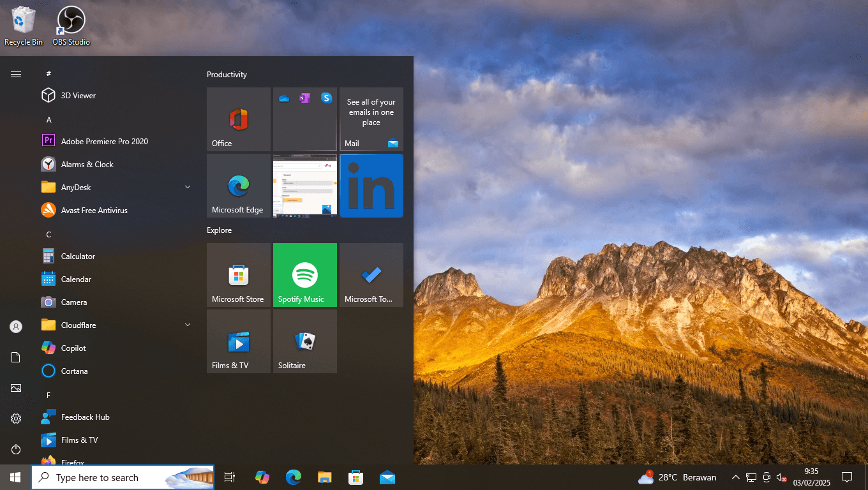The image size is (868, 490).
Task: Open the Mail tile
Action: [371, 119]
